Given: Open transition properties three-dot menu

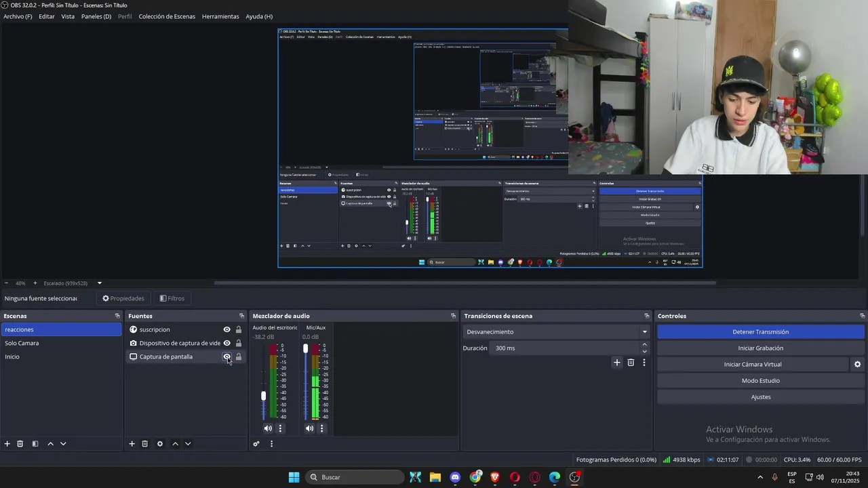Looking at the screenshot, I should 644,363.
